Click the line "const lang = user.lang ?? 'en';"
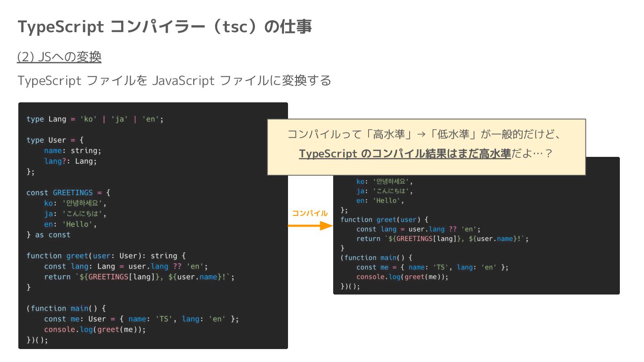This screenshot has height=362, width=644. (419, 229)
